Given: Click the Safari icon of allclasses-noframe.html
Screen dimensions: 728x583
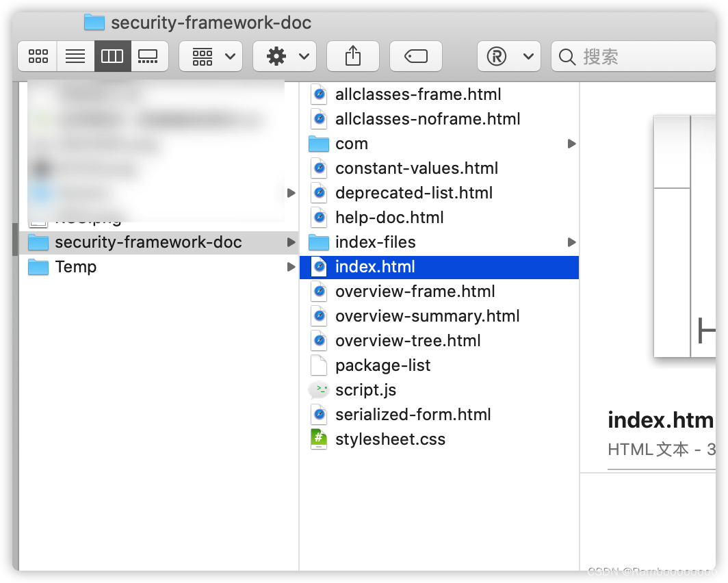Looking at the screenshot, I should (319, 119).
